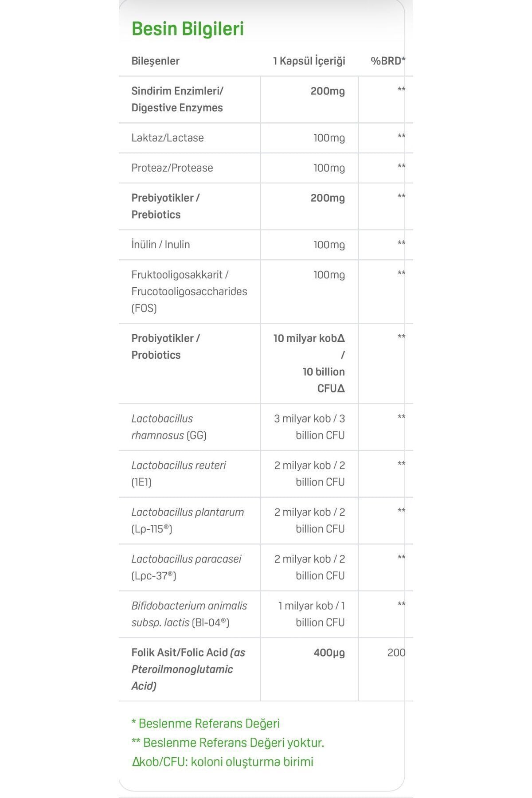Image resolution: width=532 pixels, height=798 pixels.
Task: Click the Lactobacillus paracasei (Lpc-37) row
Action: (x=266, y=567)
